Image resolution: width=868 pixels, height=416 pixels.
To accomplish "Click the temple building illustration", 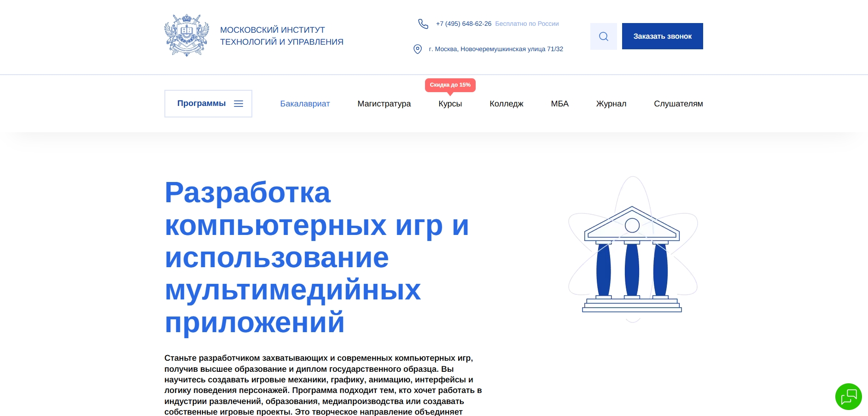I will click(632, 249).
